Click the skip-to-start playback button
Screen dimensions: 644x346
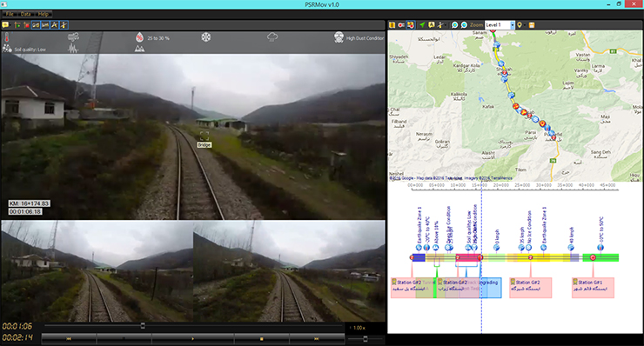click(69, 339)
